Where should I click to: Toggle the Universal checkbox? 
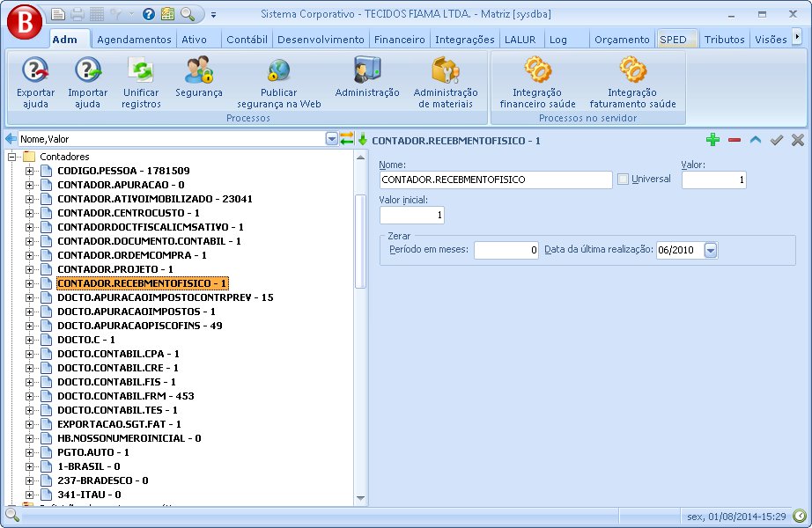coord(624,180)
